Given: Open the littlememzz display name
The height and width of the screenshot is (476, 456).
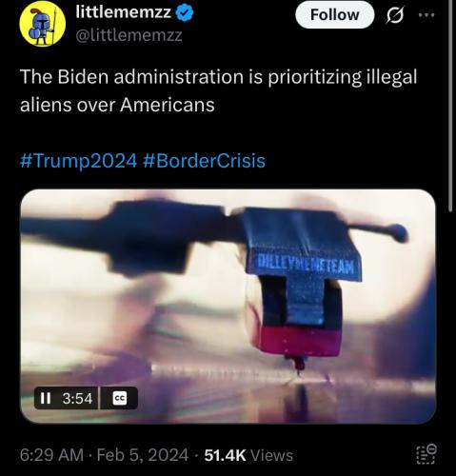Looking at the screenshot, I should [x=124, y=12].
